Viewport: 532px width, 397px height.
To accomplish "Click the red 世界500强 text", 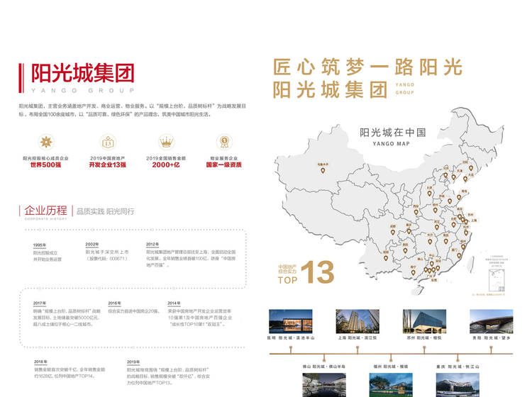I will point(46,164).
